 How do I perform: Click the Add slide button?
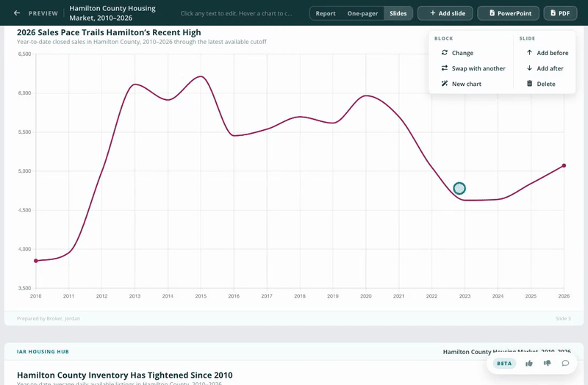[x=445, y=13]
